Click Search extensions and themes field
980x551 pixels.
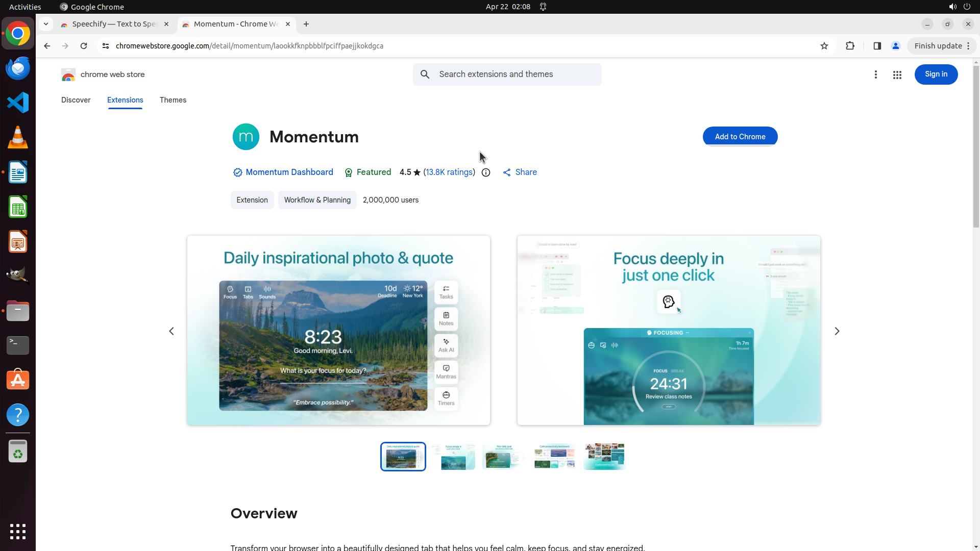[x=516, y=74]
